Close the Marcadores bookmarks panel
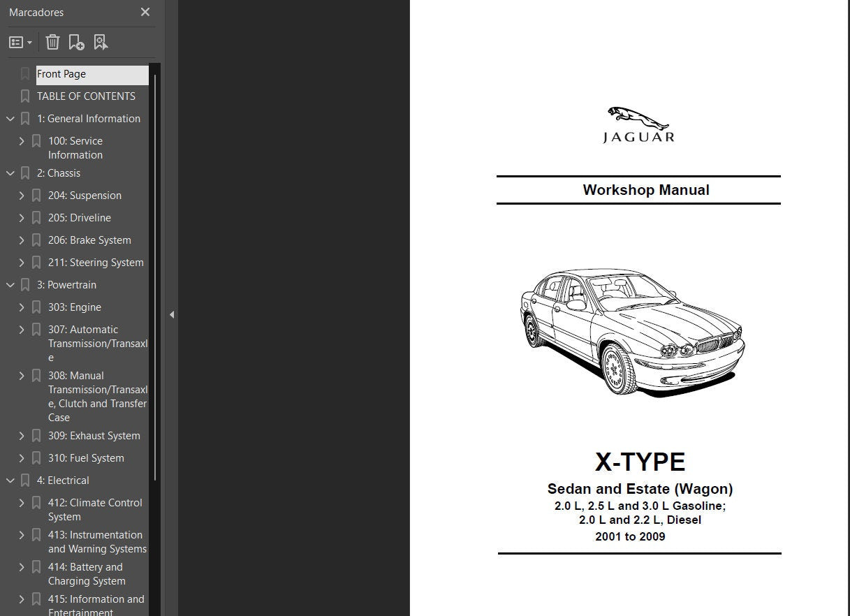Image resolution: width=850 pixels, height=616 pixels. click(145, 12)
